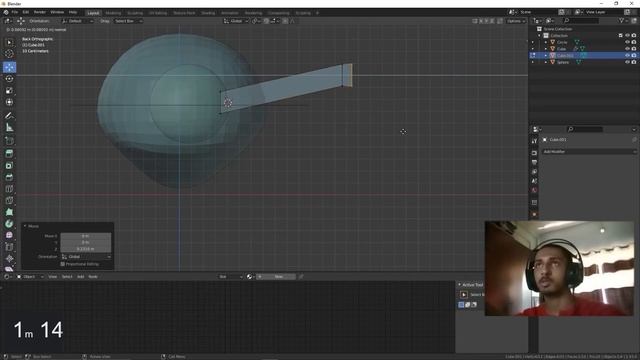Switch to the Sculpting workspace tab
This screenshot has height=360, width=640.
click(135, 13)
